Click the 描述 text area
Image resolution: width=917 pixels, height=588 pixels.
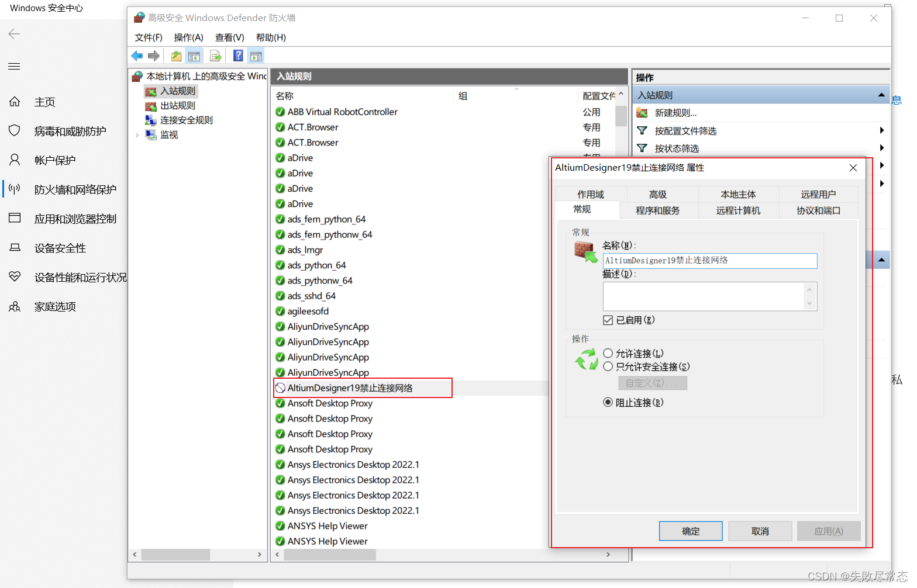pos(704,296)
